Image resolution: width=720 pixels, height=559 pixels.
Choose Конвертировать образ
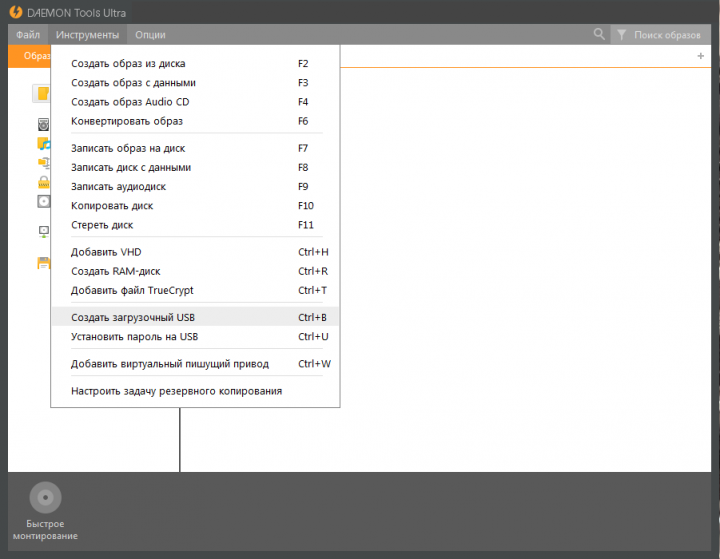click(x=195, y=121)
